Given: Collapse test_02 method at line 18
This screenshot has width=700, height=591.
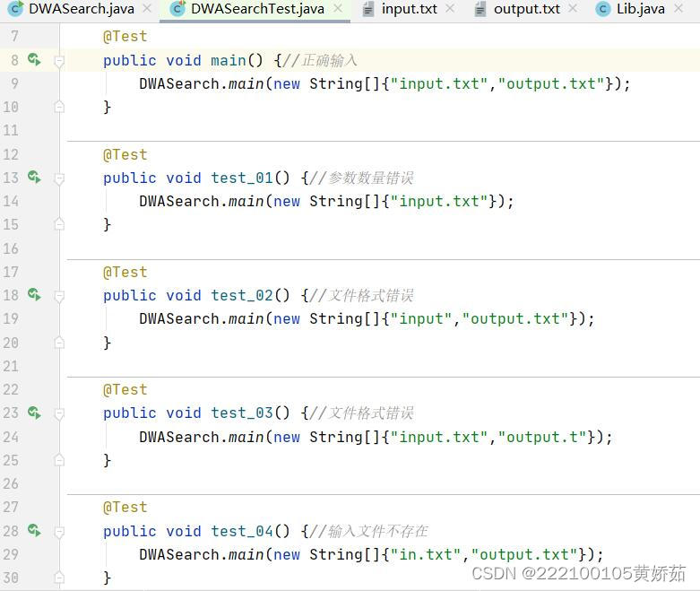Looking at the screenshot, I should tap(59, 296).
